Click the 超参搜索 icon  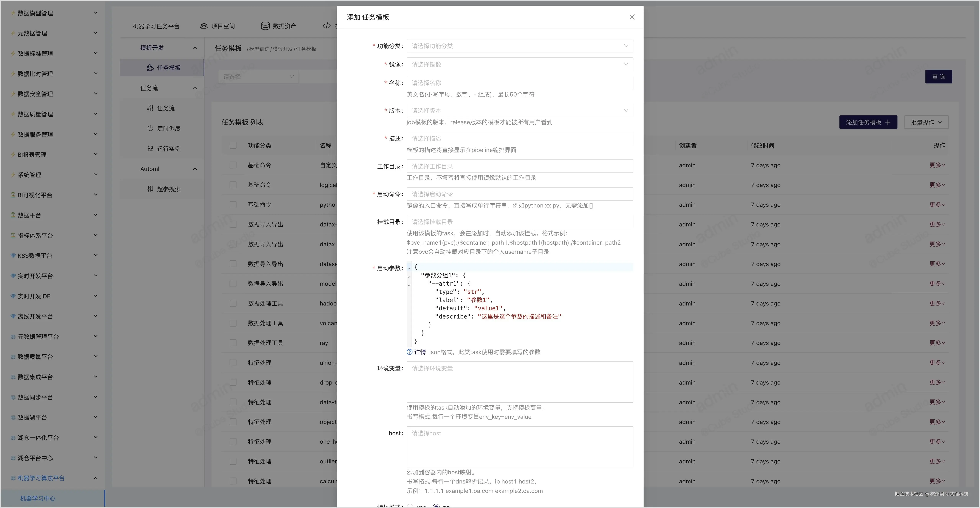pyautogui.click(x=150, y=189)
